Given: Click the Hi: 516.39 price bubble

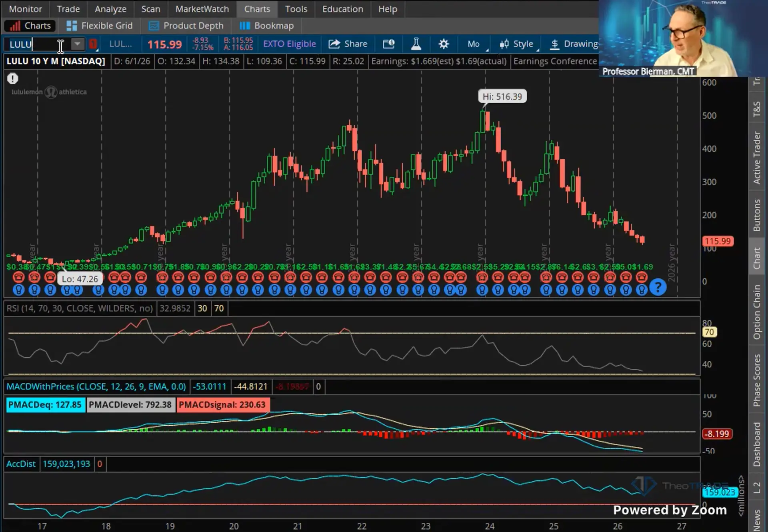Looking at the screenshot, I should pos(502,96).
